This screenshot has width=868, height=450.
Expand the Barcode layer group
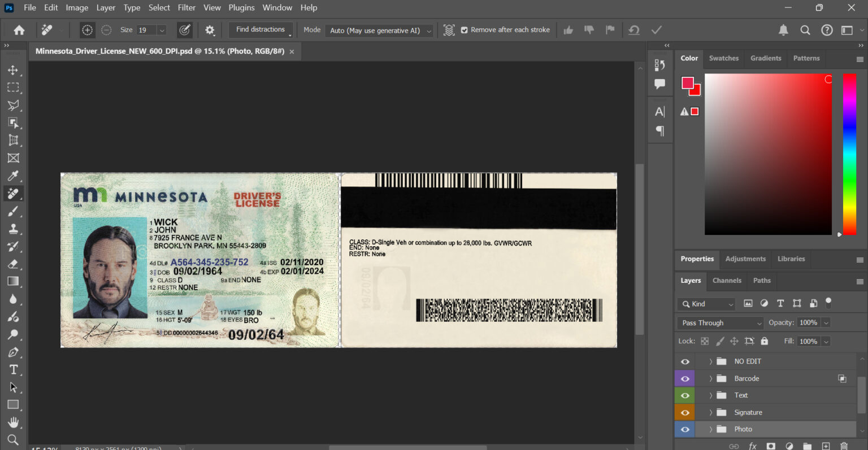pyautogui.click(x=710, y=378)
